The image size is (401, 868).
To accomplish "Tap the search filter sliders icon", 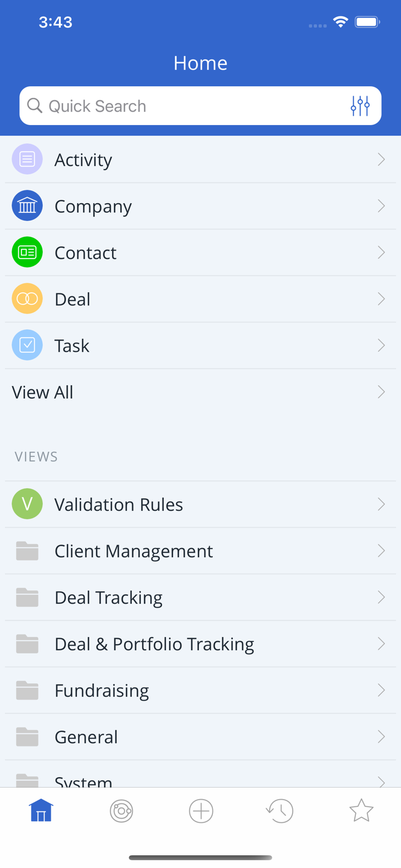I will (x=360, y=106).
